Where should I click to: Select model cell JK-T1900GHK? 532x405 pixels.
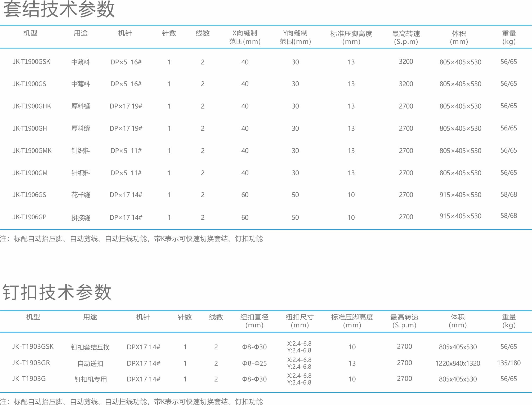click(x=32, y=106)
